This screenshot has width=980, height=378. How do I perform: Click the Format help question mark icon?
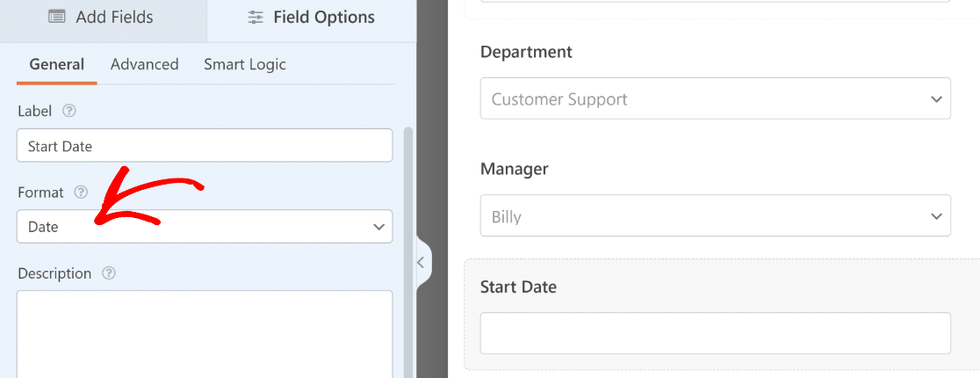pyautogui.click(x=81, y=193)
